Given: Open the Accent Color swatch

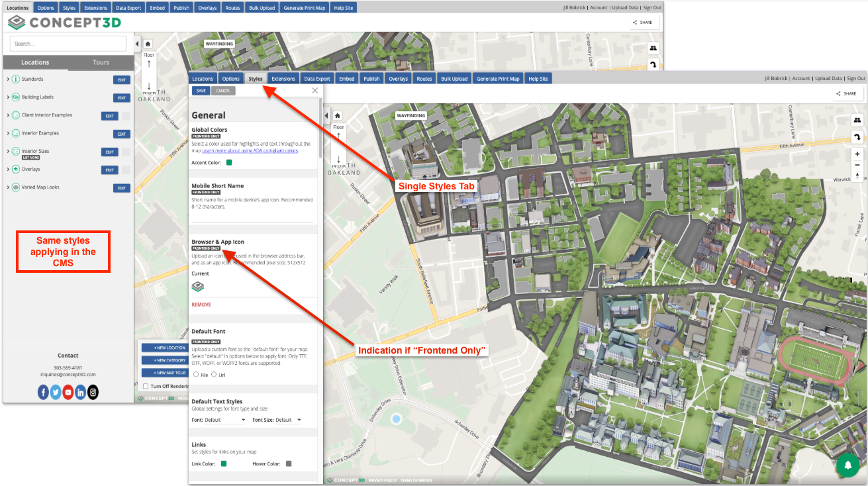Looking at the screenshot, I should (229, 162).
